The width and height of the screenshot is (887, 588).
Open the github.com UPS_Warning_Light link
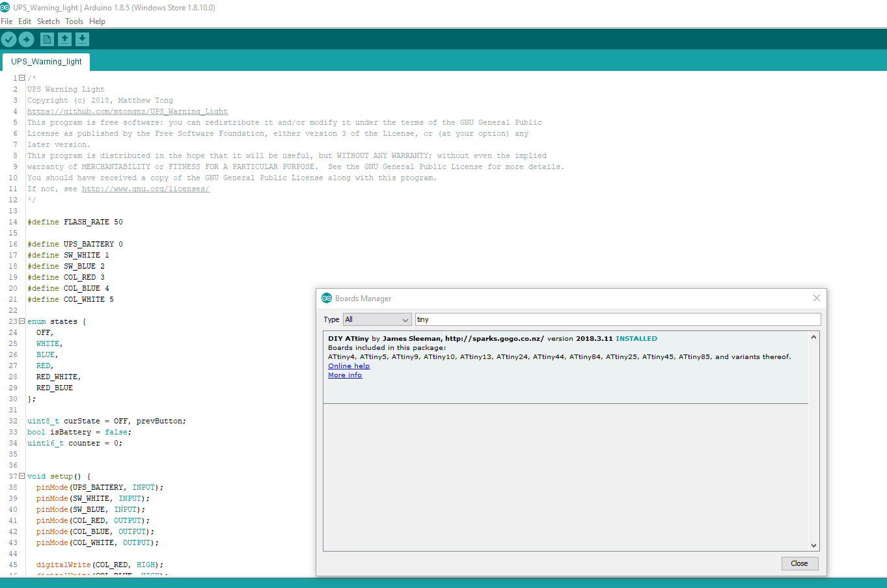pos(128,111)
